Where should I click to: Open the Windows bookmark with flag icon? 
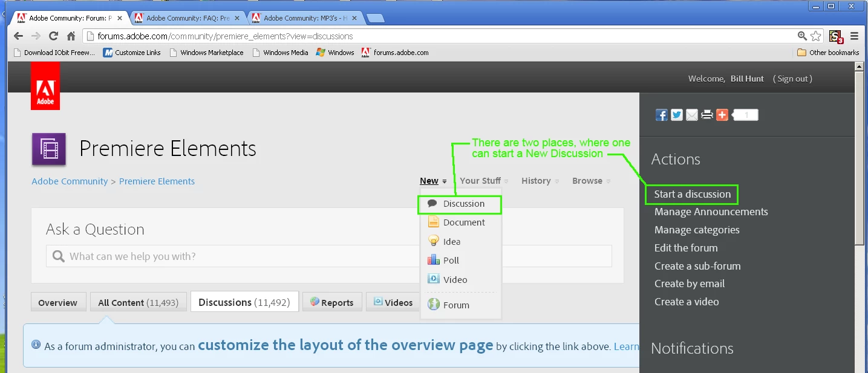pyautogui.click(x=335, y=53)
